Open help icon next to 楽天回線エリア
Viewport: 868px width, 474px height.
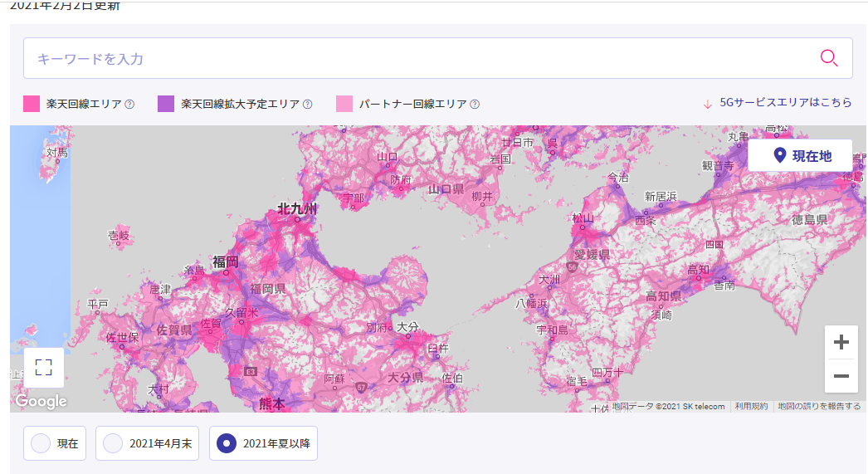click(x=129, y=104)
